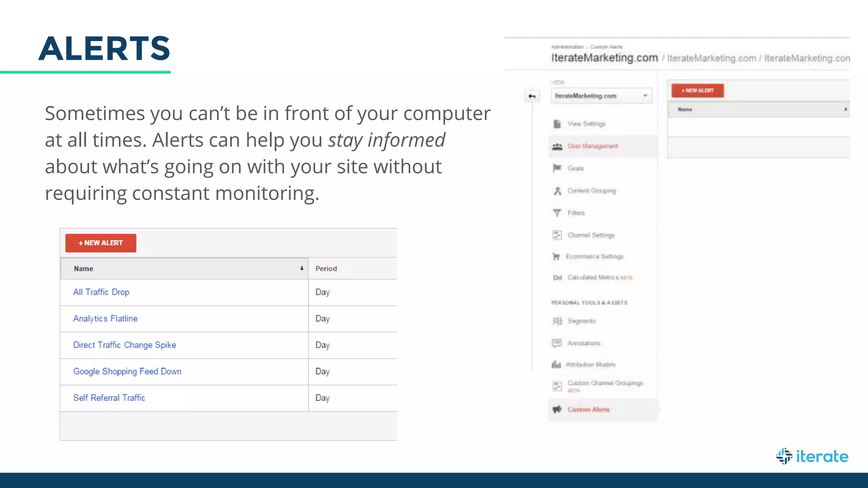
Task: Click the Custom Alerts breadcrumb text at top
Action: (x=606, y=47)
